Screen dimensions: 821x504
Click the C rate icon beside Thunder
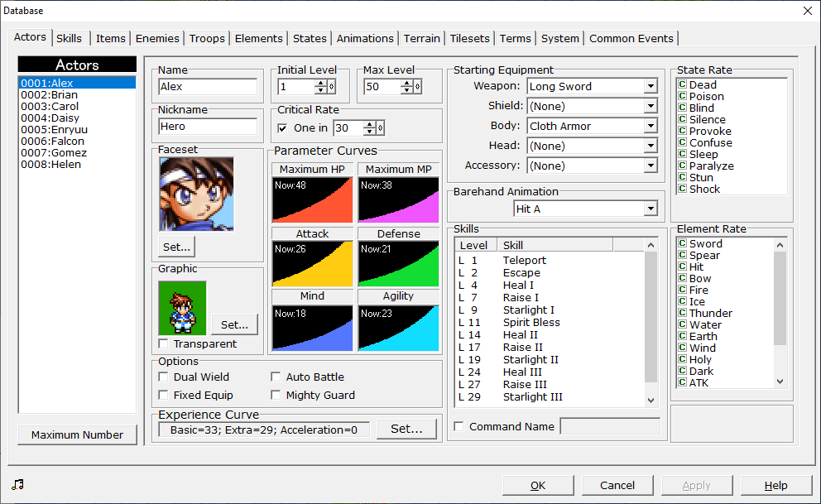click(x=682, y=314)
